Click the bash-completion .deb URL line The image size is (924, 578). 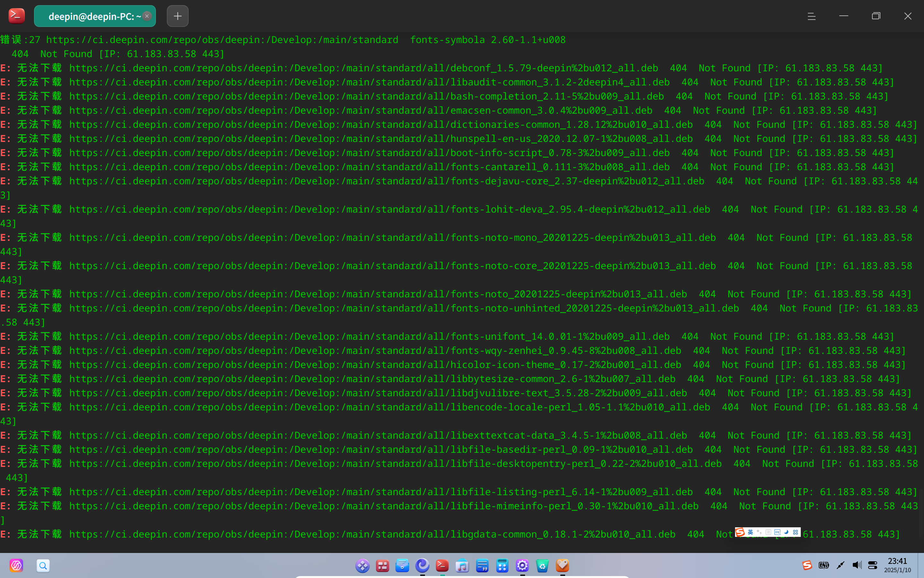click(366, 96)
